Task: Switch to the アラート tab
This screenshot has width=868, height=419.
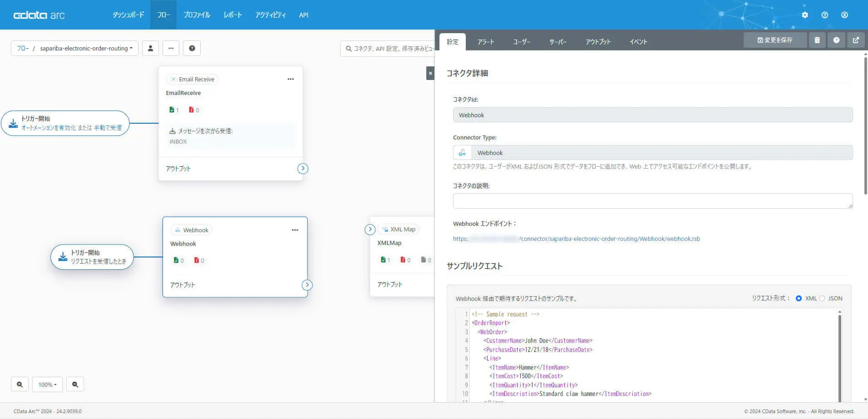Action: [486, 42]
